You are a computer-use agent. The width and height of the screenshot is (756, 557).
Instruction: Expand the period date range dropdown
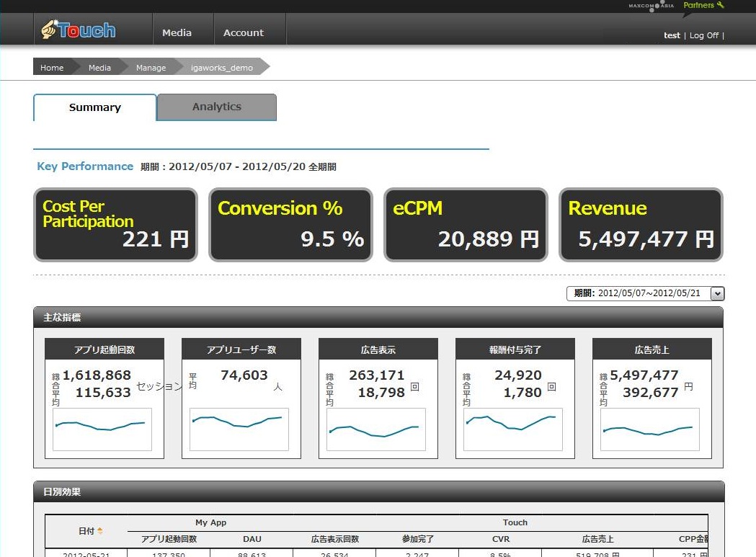click(x=716, y=293)
